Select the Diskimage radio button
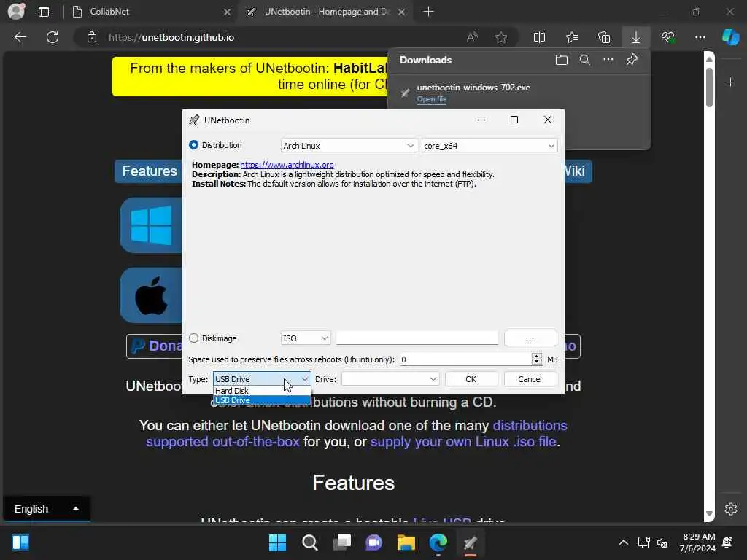 (x=193, y=338)
